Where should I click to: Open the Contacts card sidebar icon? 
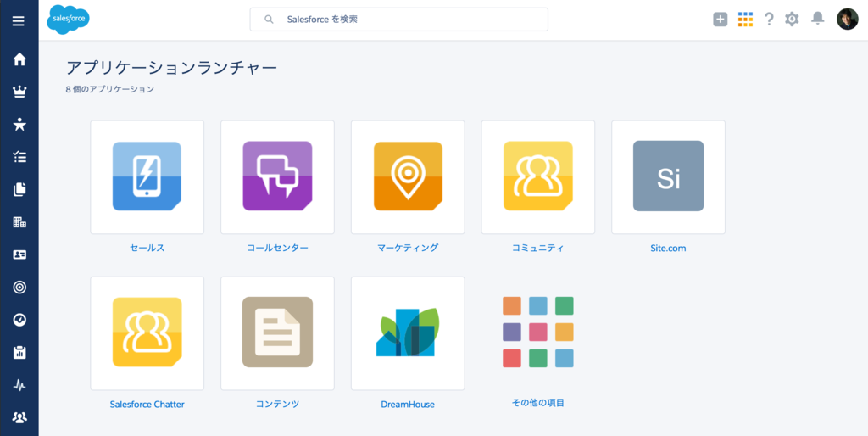click(x=19, y=254)
